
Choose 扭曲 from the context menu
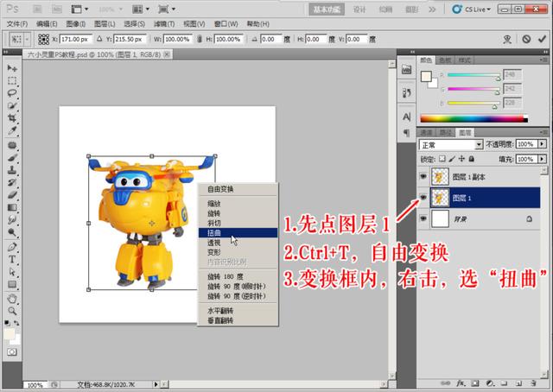point(238,232)
